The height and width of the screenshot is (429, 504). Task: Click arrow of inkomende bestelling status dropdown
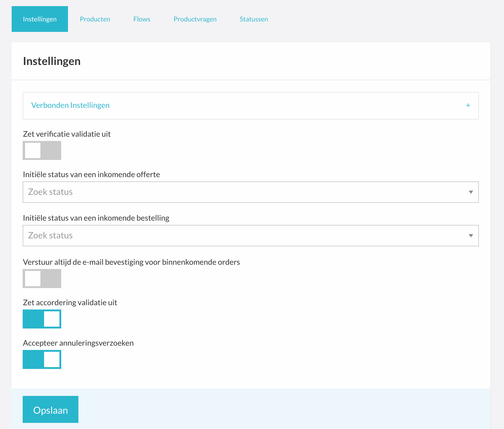tap(471, 236)
